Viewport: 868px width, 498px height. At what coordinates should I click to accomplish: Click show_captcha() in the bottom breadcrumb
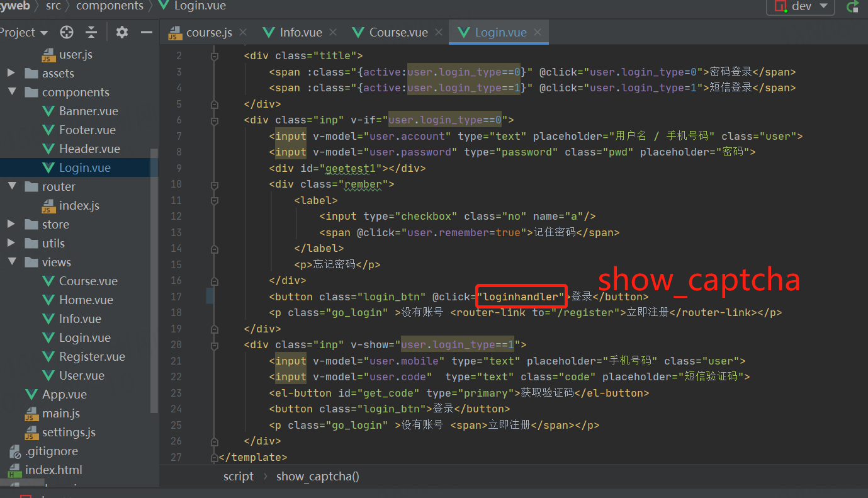[x=318, y=477]
